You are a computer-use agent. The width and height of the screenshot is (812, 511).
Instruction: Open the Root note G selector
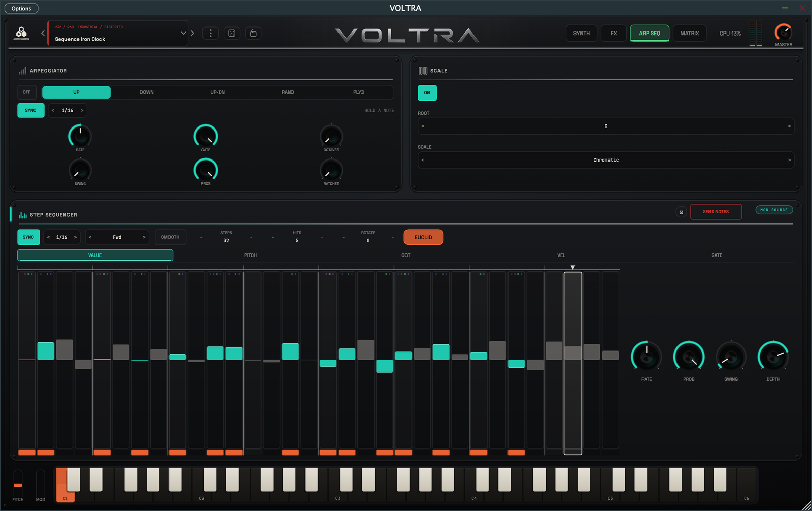click(606, 126)
